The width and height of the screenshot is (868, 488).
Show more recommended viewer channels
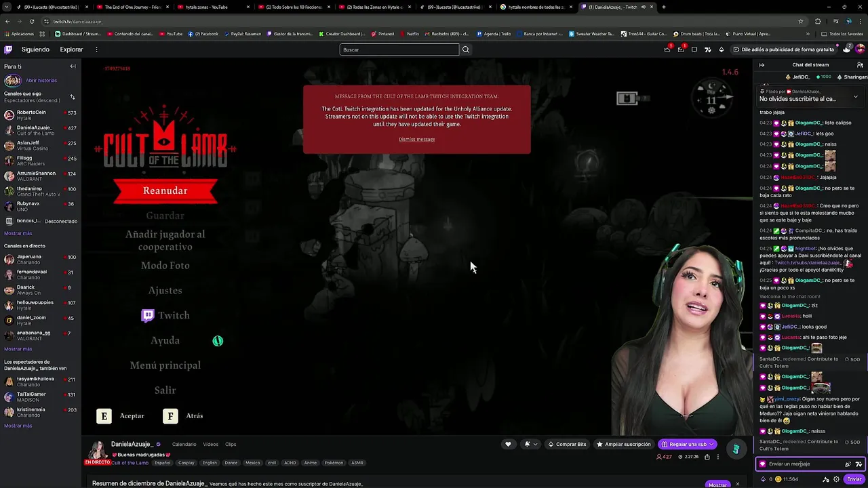tap(18, 426)
